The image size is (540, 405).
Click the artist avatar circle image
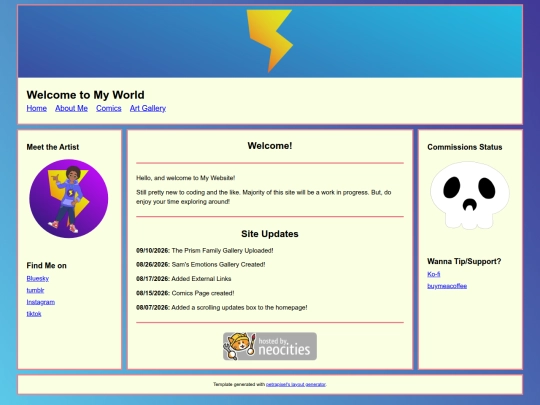pyautogui.click(x=69, y=198)
